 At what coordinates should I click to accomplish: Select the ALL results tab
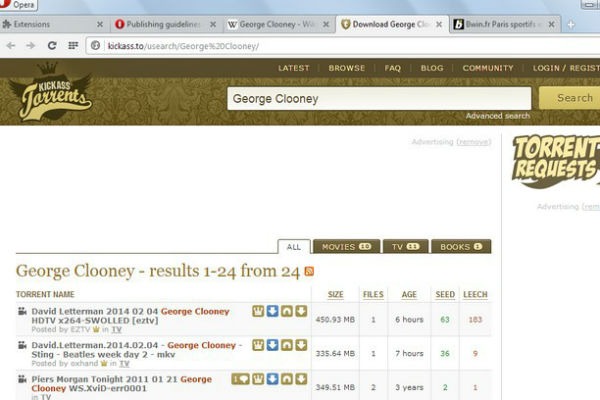click(x=294, y=247)
